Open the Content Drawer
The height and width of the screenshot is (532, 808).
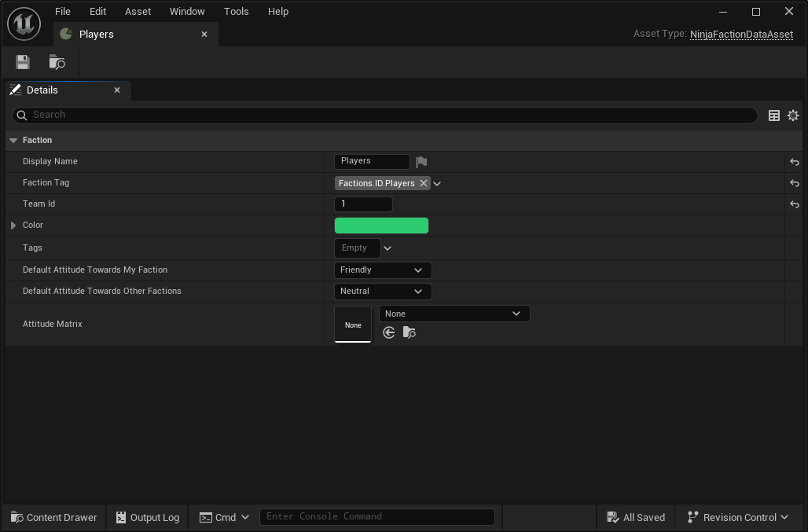point(54,517)
